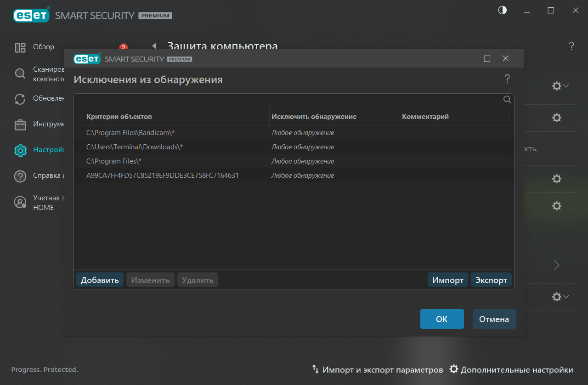
Task: Open the tools briefcase sidebar icon
Action: pos(20,125)
